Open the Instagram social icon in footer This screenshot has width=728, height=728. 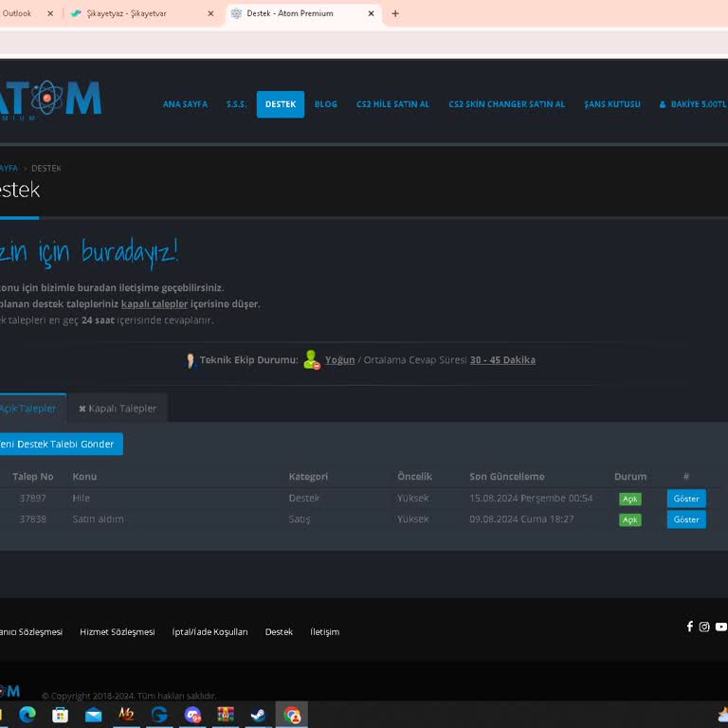pyautogui.click(x=704, y=627)
